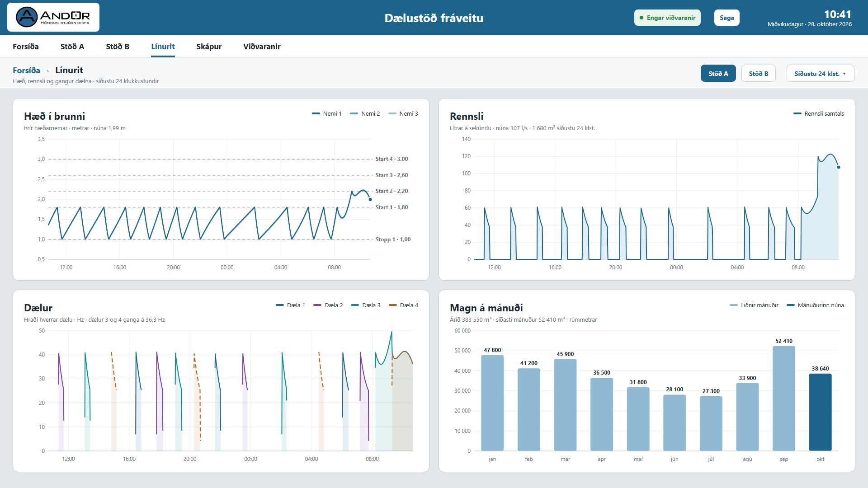Click the Start 4 · 3,00 threshold label

tap(392, 159)
